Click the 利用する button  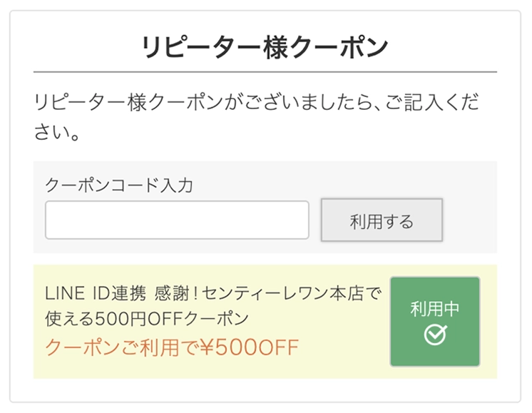click(x=382, y=220)
